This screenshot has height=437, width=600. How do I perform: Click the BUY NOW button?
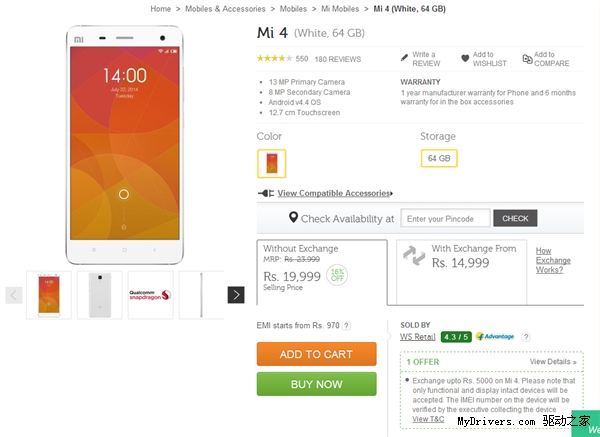click(x=316, y=384)
